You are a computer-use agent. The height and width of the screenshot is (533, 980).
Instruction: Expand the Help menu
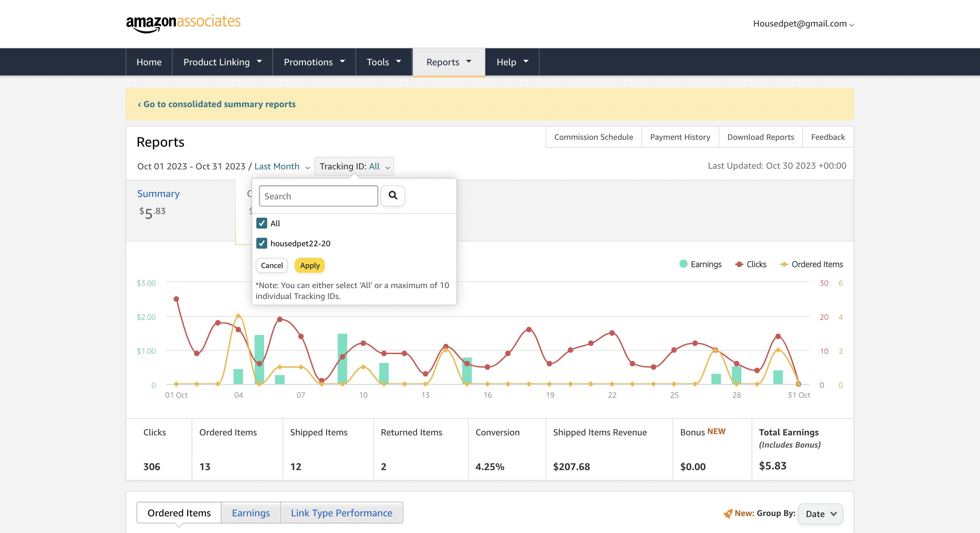tap(512, 62)
